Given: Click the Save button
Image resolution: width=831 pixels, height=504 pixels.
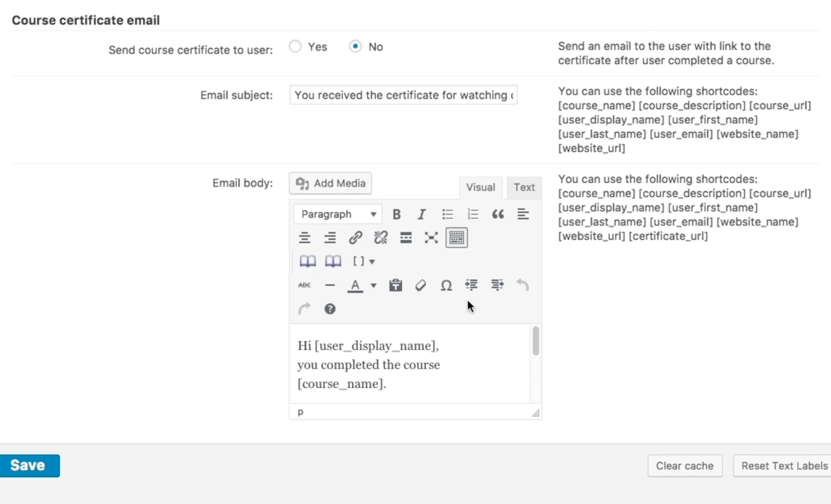Looking at the screenshot, I should coord(28,465).
